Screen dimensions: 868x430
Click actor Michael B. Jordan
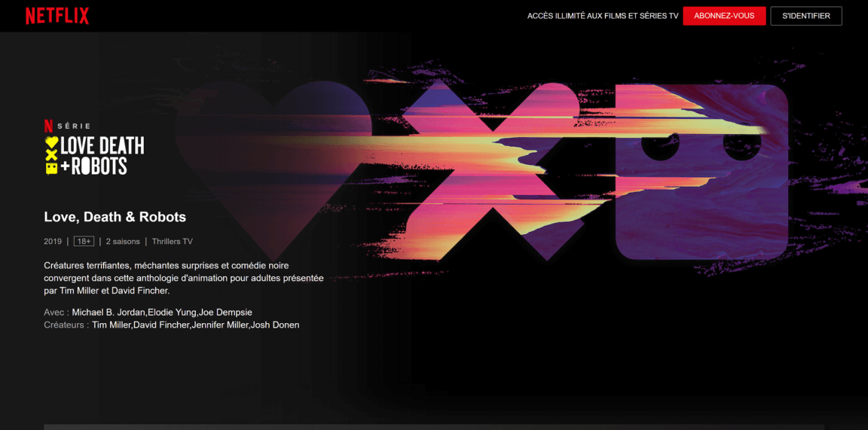coord(108,312)
